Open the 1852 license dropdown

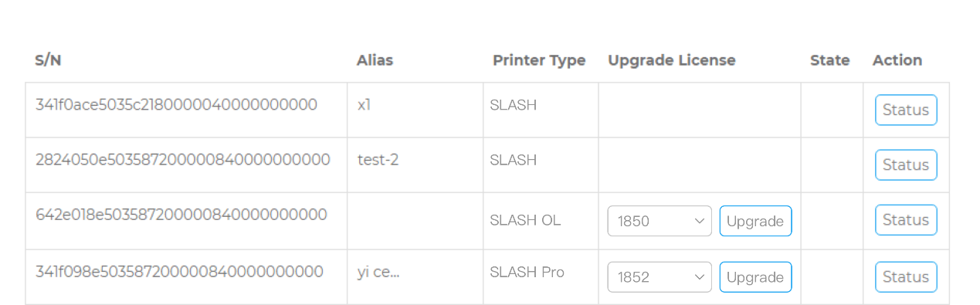[x=660, y=277]
